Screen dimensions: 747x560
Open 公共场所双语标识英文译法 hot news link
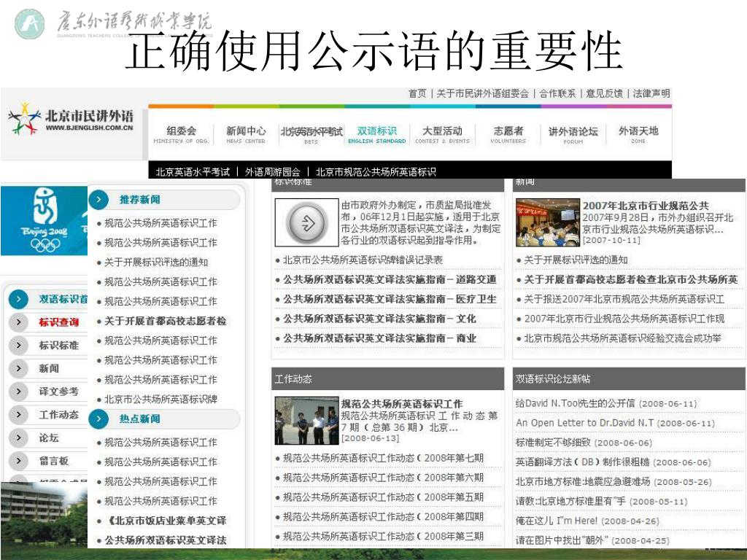[166, 540]
